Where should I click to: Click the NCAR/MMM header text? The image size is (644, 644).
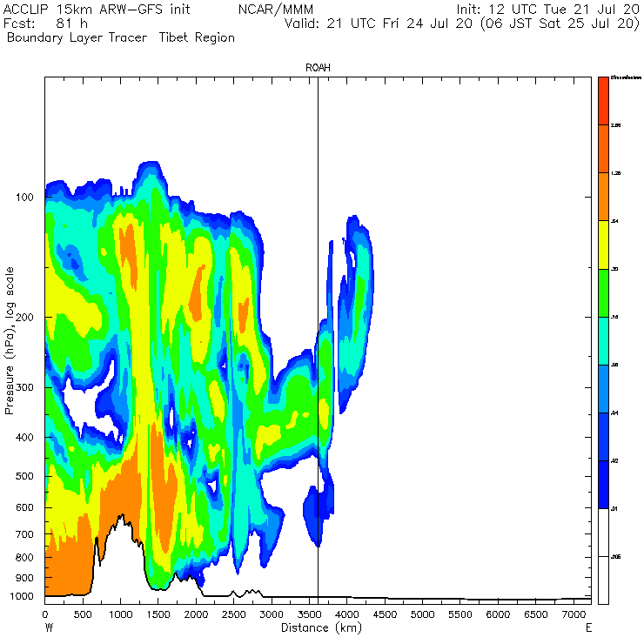[x=276, y=9]
